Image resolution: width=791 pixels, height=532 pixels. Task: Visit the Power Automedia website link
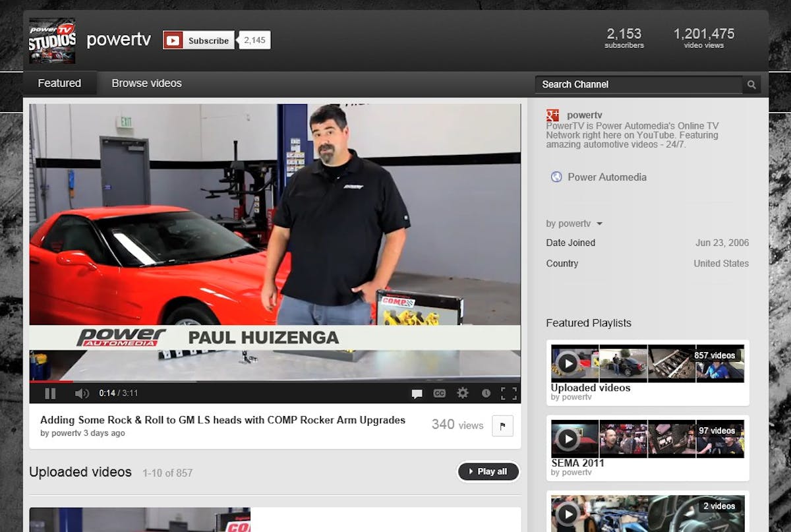point(606,177)
